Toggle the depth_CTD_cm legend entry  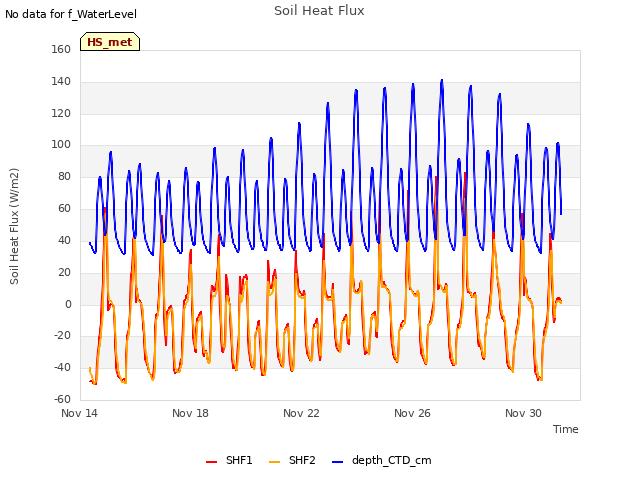(x=382, y=460)
